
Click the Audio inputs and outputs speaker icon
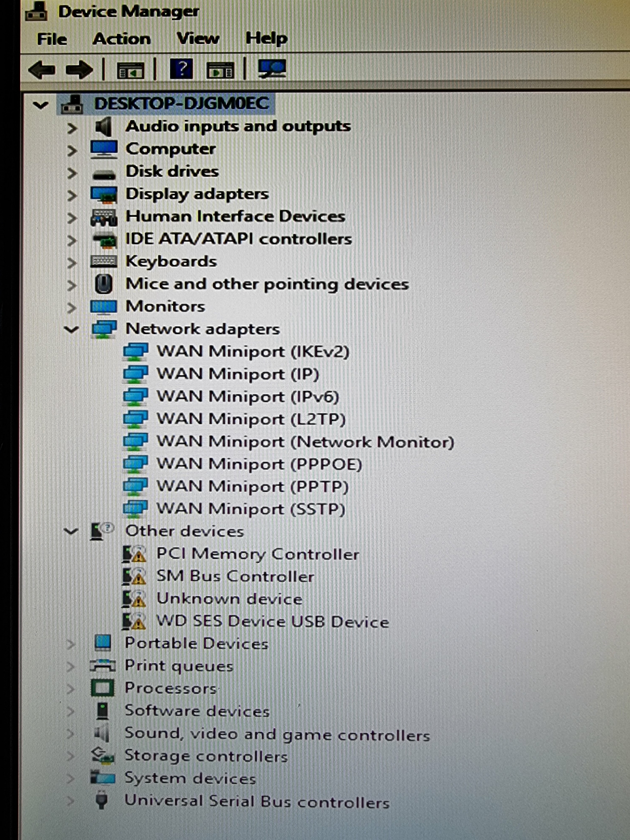tap(103, 127)
